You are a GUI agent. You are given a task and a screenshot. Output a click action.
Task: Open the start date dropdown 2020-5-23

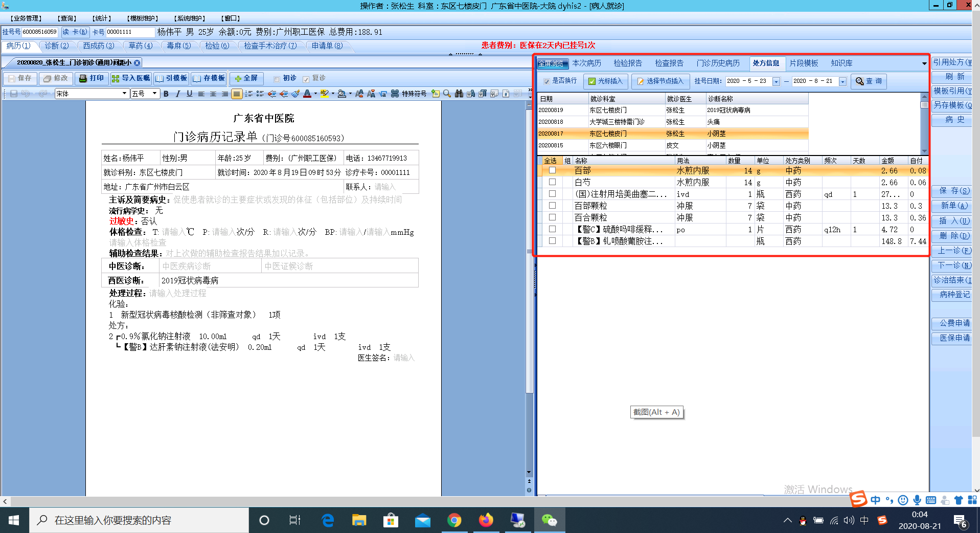click(x=776, y=81)
